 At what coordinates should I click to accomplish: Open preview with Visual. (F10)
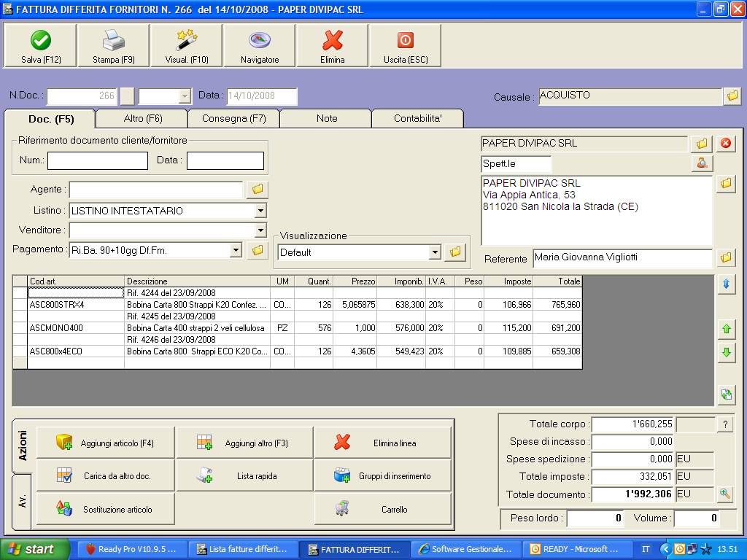[186, 46]
